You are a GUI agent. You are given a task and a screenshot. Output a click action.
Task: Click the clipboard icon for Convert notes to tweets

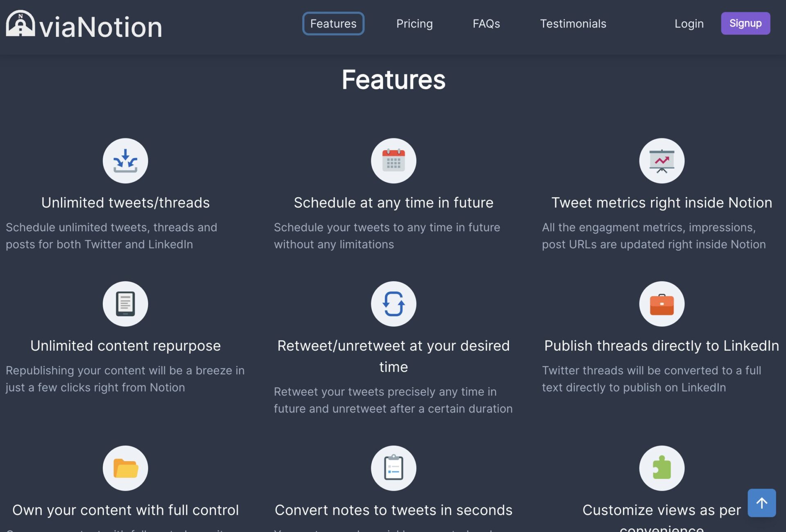point(393,468)
